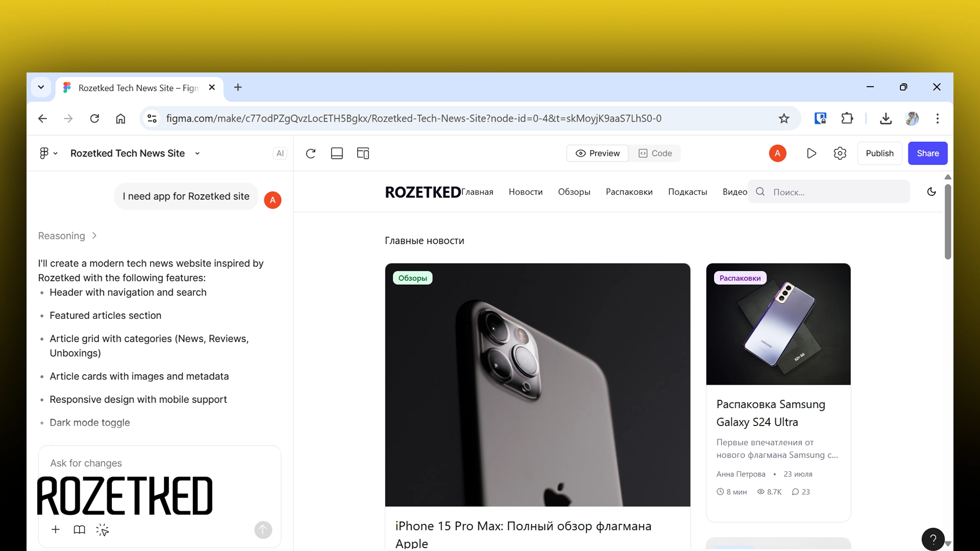Screen dimensions: 980x551
Task: Go to the Подкасты navigation item
Action: 687,192
